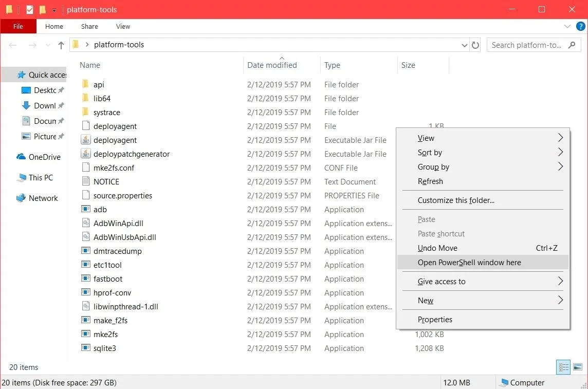The width and height of the screenshot is (588, 389).
Task: Click the search magnifier icon
Action: tap(572, 45)
